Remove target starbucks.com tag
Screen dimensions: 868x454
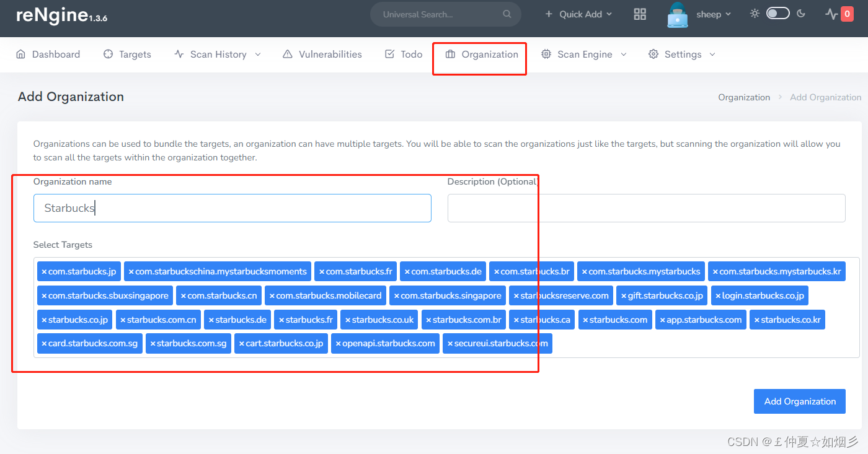coord(585,320)
